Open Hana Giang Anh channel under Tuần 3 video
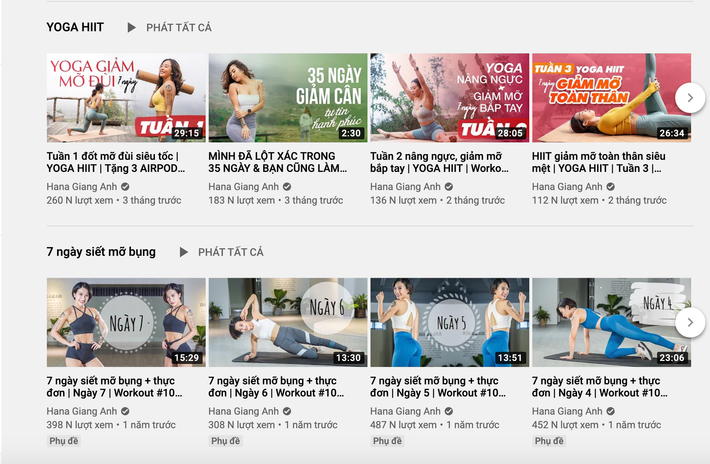This screenshot has height=464, width=710. click(x=567, y=187)
